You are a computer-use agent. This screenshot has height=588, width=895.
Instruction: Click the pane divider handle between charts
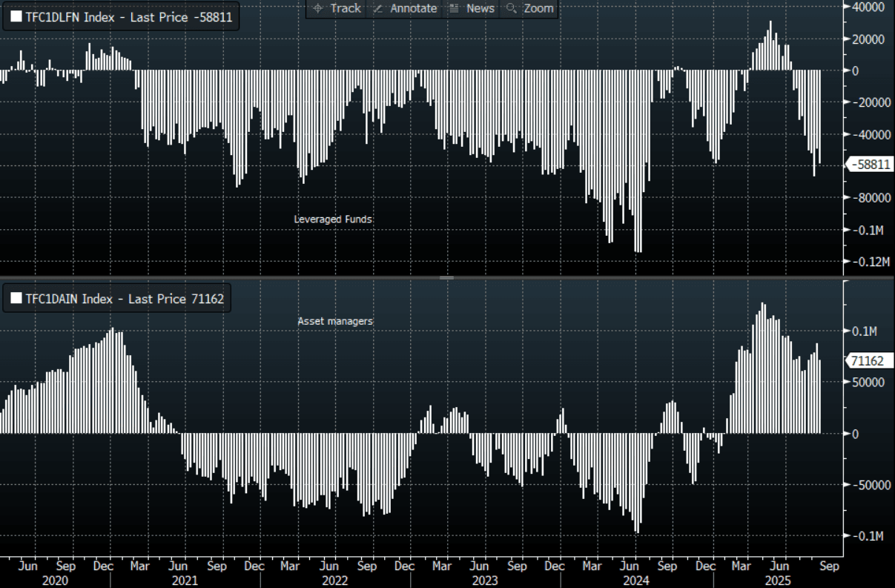[x=446, y=277]
